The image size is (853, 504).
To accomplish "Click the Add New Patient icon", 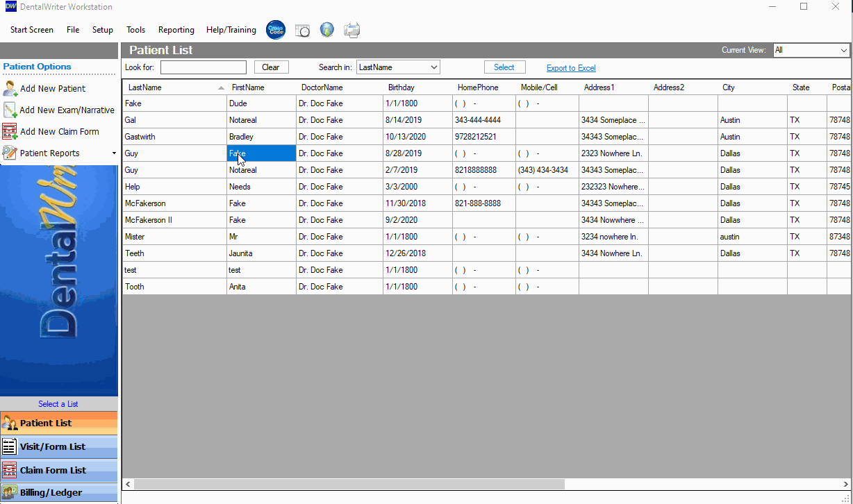I will (x=11, y=89).
